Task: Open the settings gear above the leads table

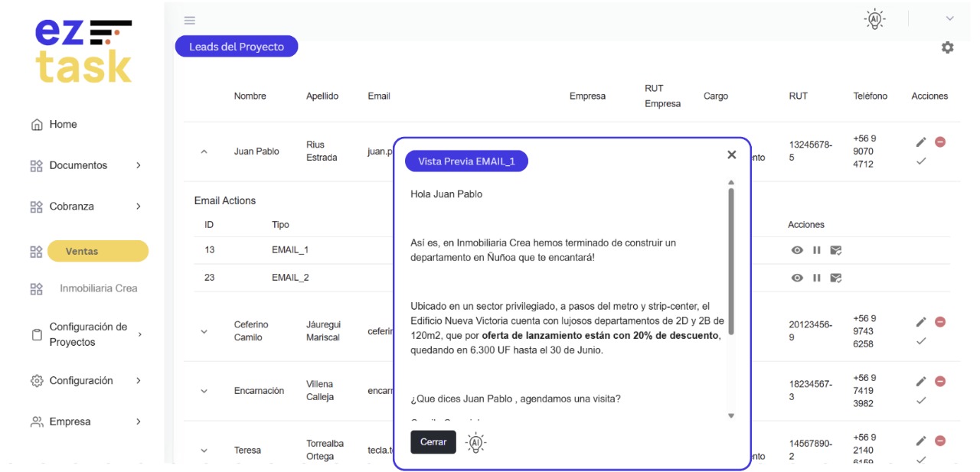Action: (947, 47)
